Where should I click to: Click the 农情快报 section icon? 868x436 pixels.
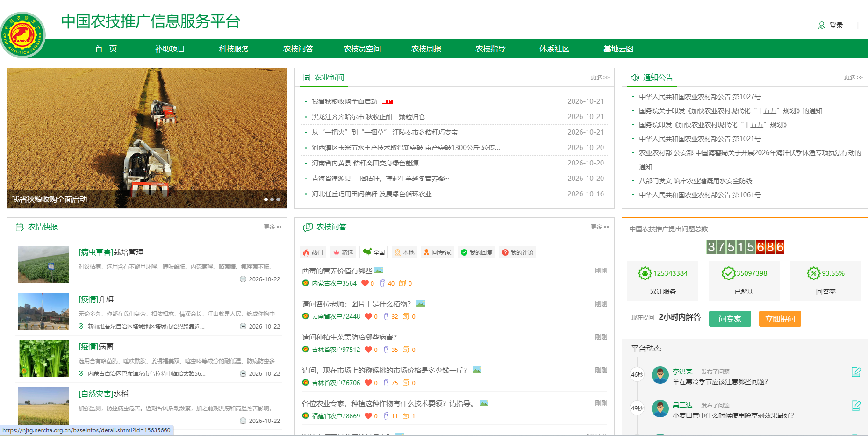coord(20,227)
